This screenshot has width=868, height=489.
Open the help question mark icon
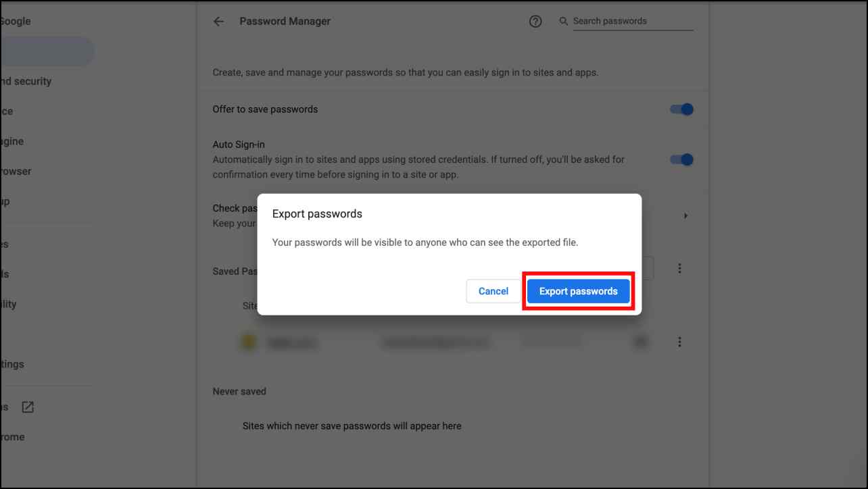click(535, 22)
